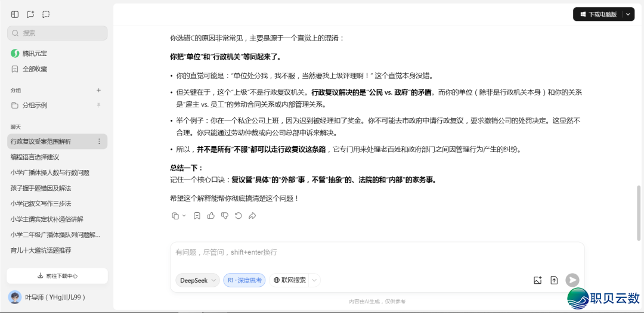Expand copy options chevron
The image size is (644, 313).
(184, 216)
